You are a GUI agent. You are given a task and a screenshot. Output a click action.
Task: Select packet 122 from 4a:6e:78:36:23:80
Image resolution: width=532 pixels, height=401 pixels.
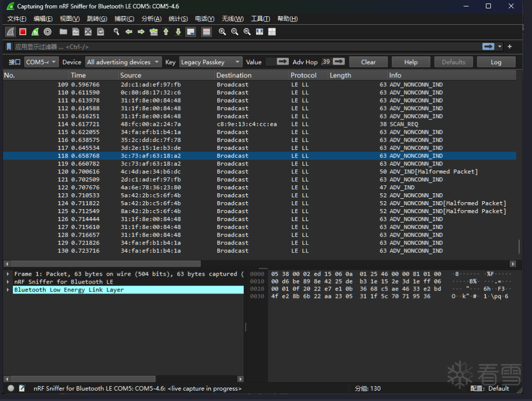260,187
